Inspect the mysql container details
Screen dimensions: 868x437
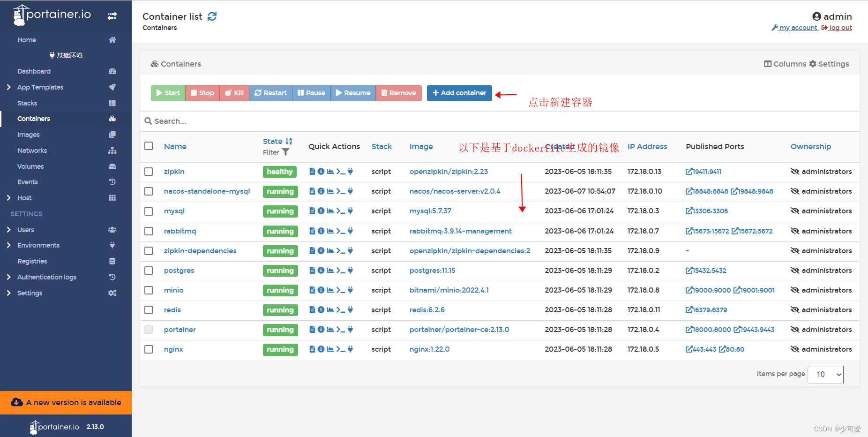(321, 211)
